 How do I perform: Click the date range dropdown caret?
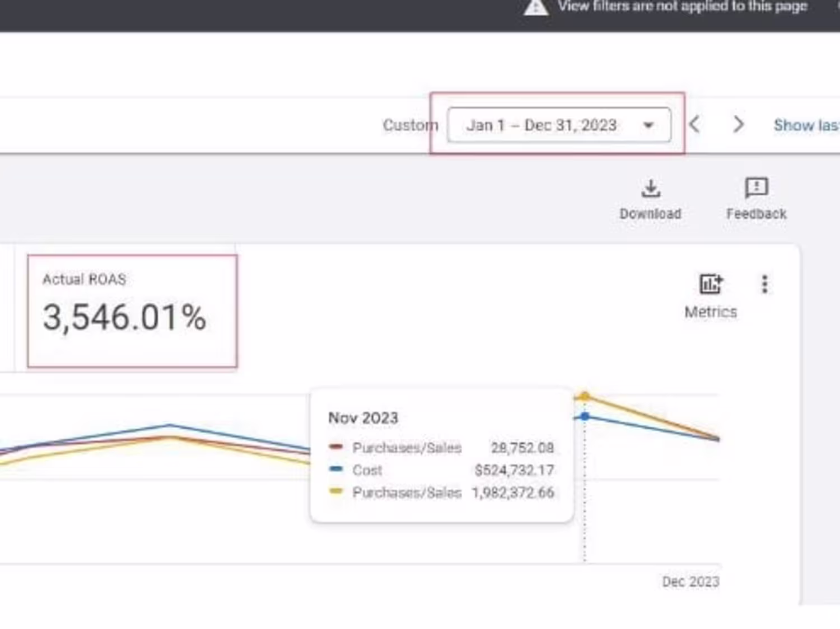click(x=648, y=125)
